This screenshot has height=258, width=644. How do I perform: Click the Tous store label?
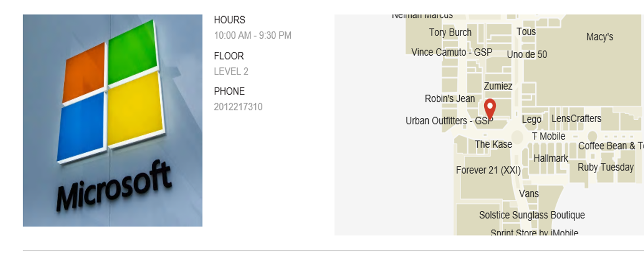pyautogui.click(x=526, y=32)
